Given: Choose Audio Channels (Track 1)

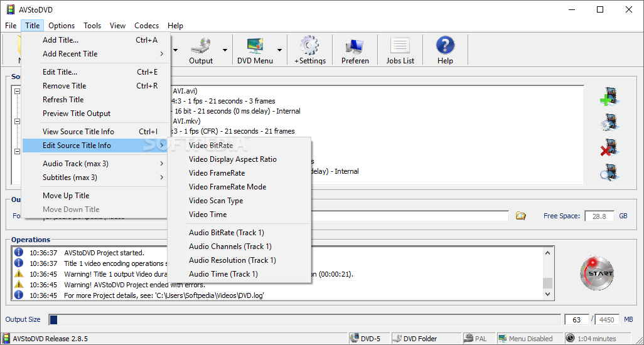Looking at the screenshot, I should [x=239, y=247].
